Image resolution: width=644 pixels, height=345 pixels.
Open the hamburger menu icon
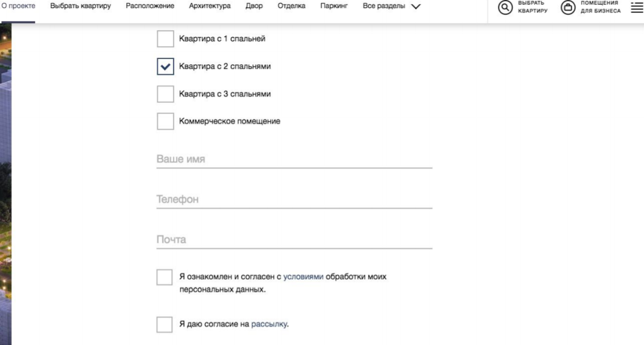(x=637, y=7)
